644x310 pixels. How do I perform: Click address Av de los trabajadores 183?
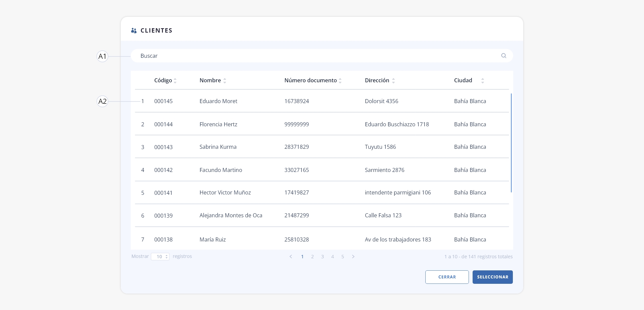tap(398, 239)
